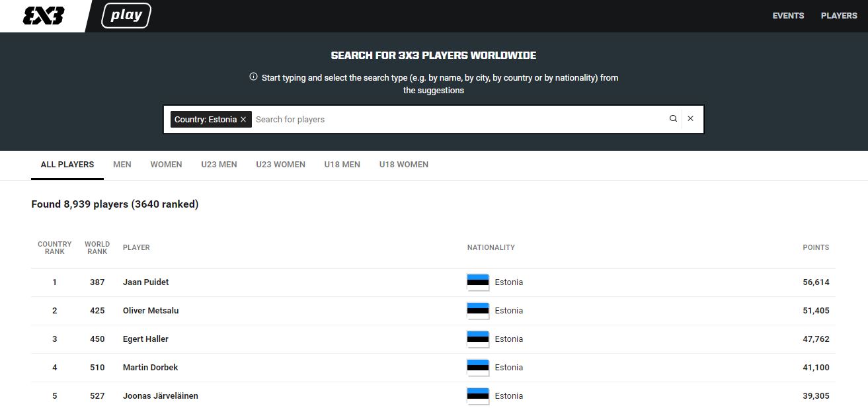Focus the Search for players field
The height and width of the screenshot is (408, 868).
(x=456, y=120)
